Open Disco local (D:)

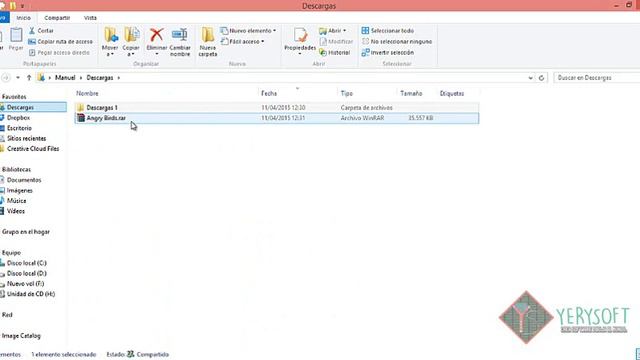pyautogui.click(x=27, y=273)
